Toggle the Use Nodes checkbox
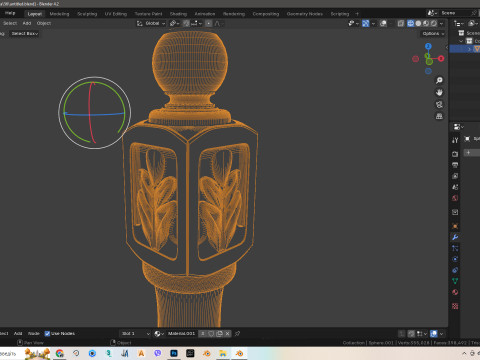The image size is (480, 360). (47, 333)
